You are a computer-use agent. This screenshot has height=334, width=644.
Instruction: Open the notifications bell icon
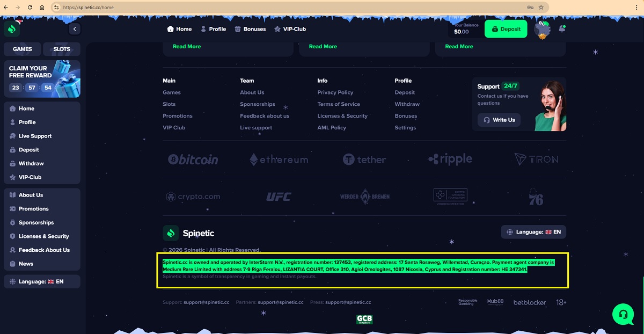click(562, 29)
